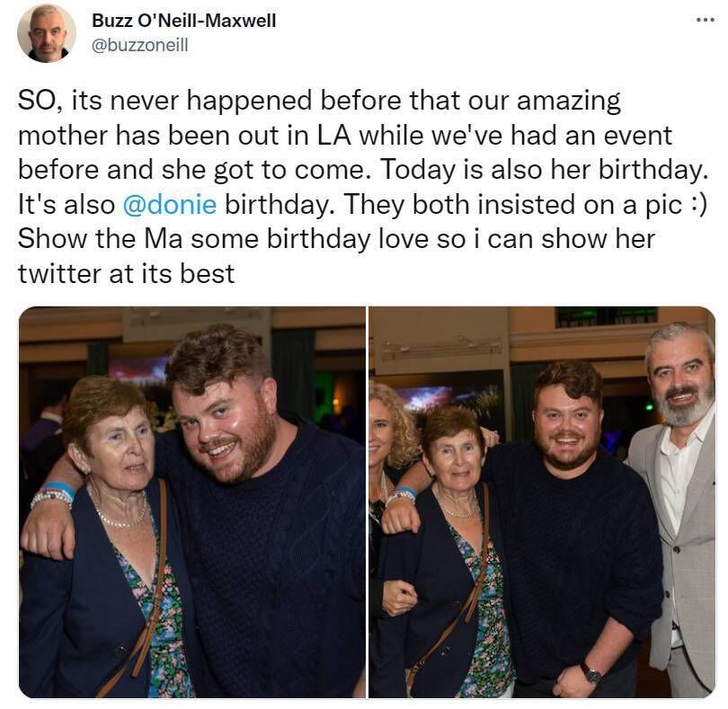Viewport: 728px width, 709px height.
Task: Open the @donie mention link
Action: 169,204
